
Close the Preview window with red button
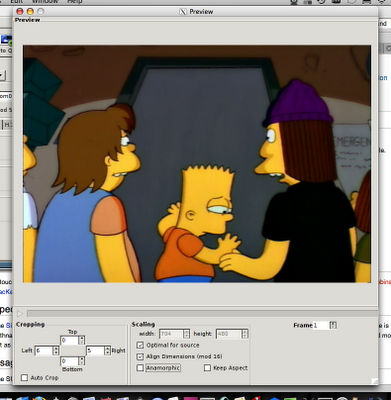pyautogui.click(x=20, y=11)
